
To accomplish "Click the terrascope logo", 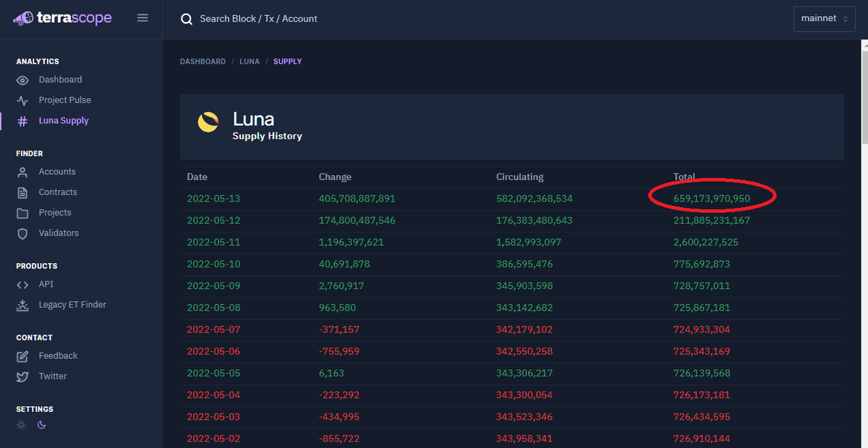I will point(63,18).
